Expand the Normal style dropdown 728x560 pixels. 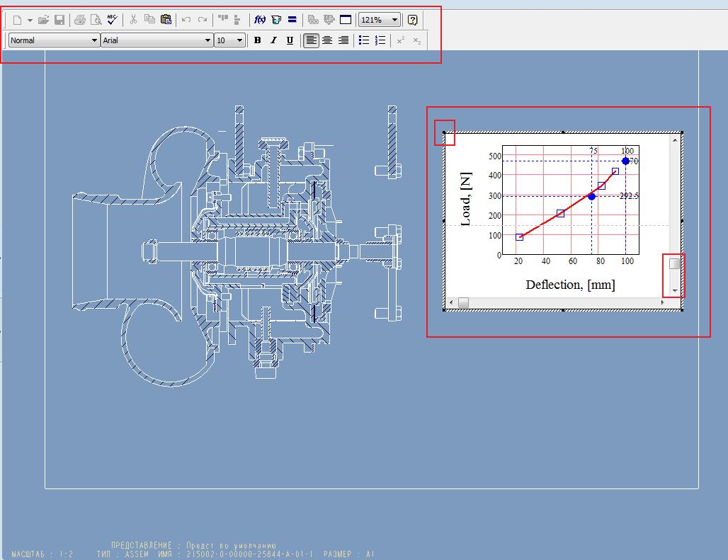pyautogui.click(x=95, y=40)
